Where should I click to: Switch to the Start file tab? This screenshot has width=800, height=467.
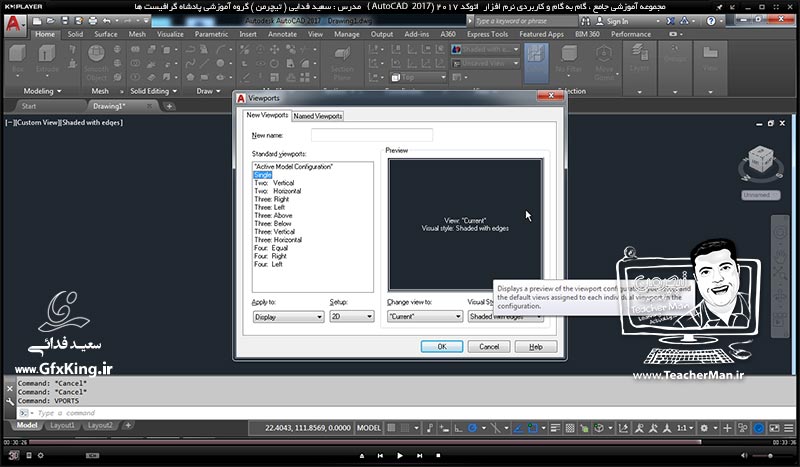click(29, 106)
